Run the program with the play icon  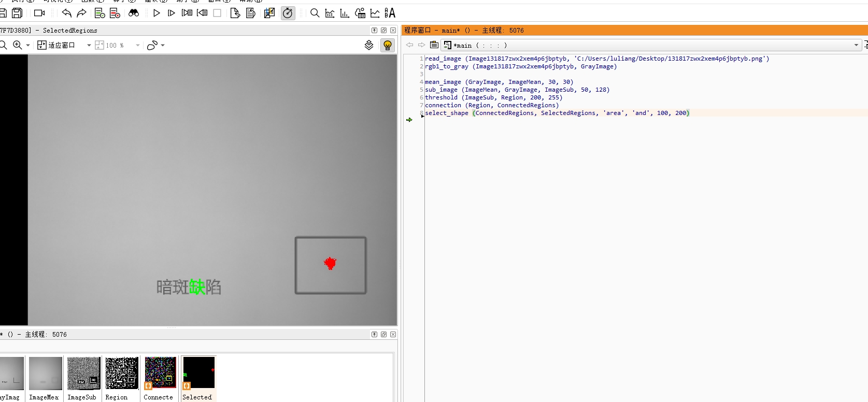(x=156, y=13)
